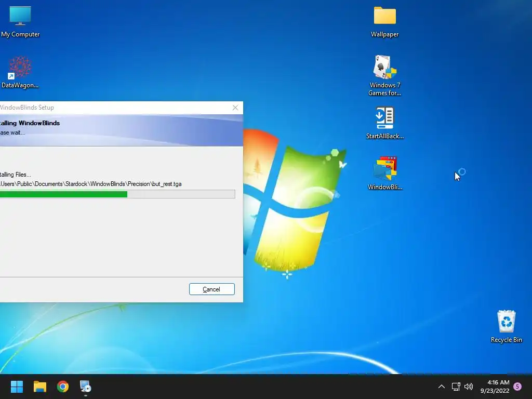Click the Installing WindowBlinds heading
Viewport: 532px width, 399px height.
[x=30, y=123]
